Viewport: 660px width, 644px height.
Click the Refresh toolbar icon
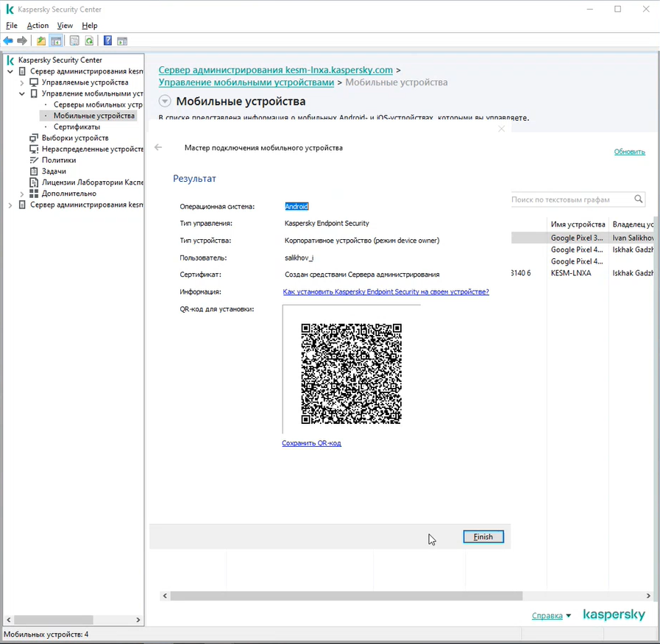pos(89,40)
